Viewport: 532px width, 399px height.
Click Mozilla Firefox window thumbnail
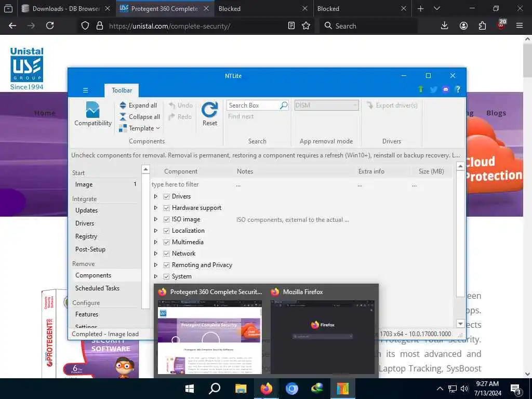[x=322, y=337]
